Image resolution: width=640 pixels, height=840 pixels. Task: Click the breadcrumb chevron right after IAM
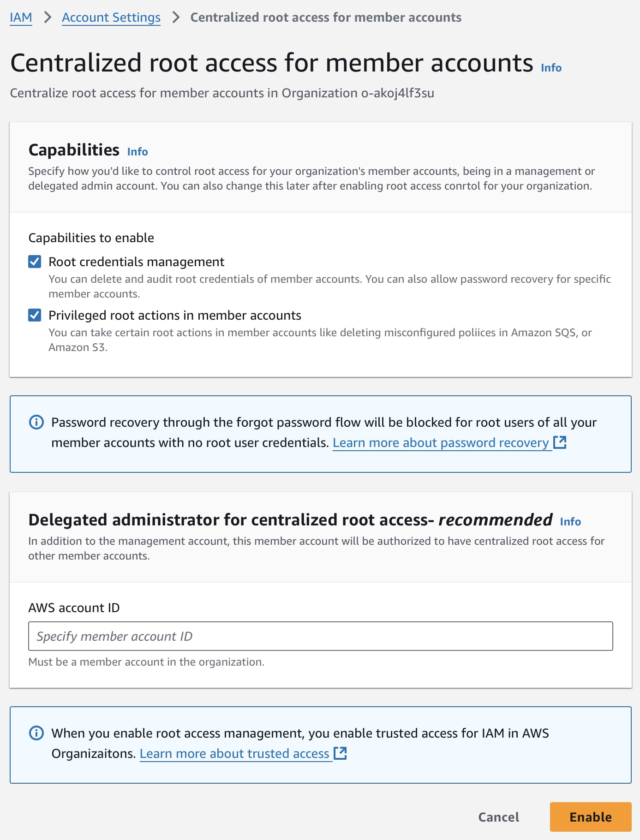tap(47, 18)
